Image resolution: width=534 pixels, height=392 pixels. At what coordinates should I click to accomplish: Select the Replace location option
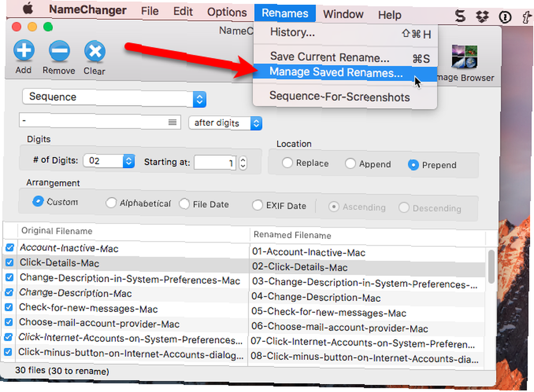[287, 163]
